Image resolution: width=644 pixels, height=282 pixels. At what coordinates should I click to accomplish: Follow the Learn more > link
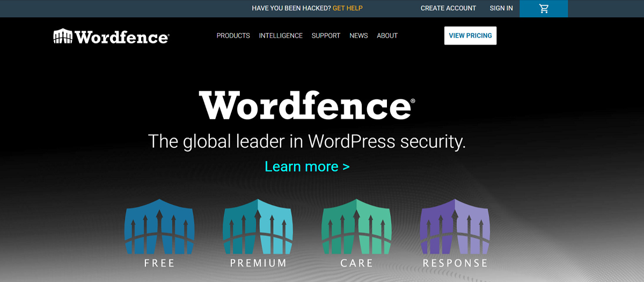point(307,167)
